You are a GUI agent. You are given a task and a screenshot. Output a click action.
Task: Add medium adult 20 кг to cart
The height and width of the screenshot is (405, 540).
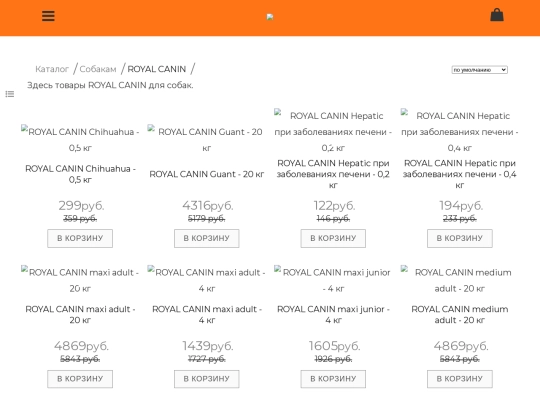pos(460,378)
